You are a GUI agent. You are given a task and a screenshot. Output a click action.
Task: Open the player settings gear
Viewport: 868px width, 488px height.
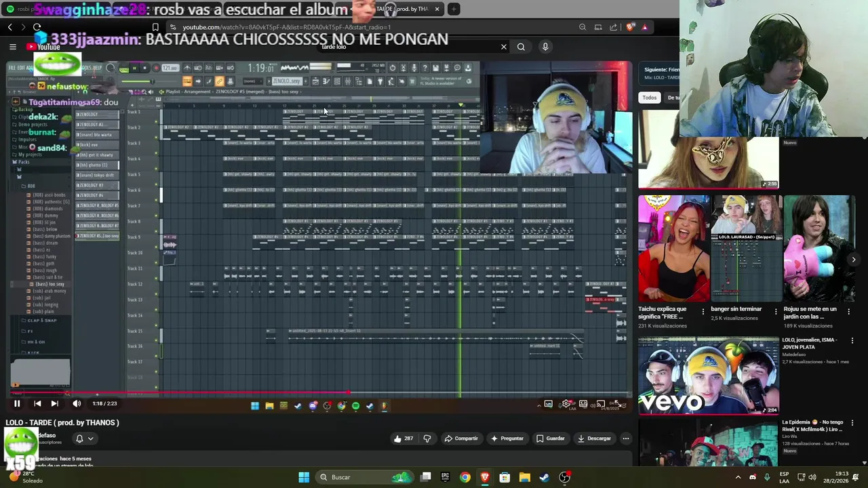[x=566, y=404]
